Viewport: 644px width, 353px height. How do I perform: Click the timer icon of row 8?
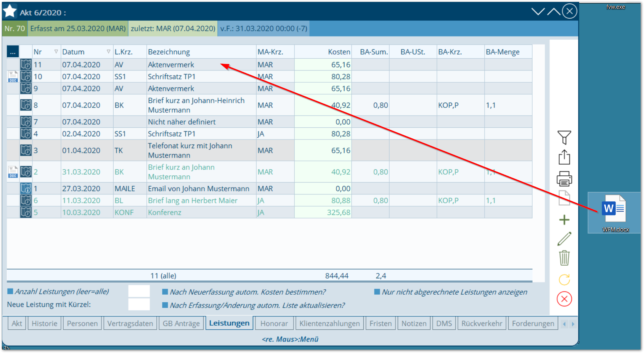26,105
